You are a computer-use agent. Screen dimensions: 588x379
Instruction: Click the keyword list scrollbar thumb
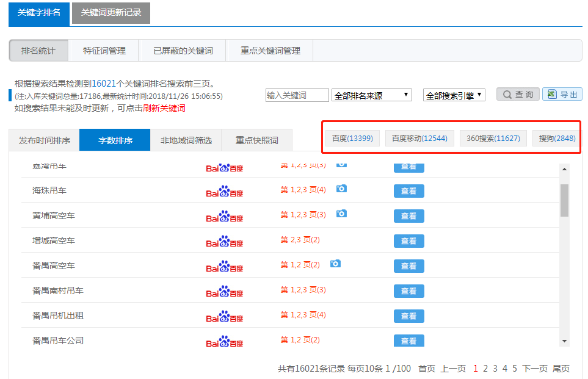point(564,200)
